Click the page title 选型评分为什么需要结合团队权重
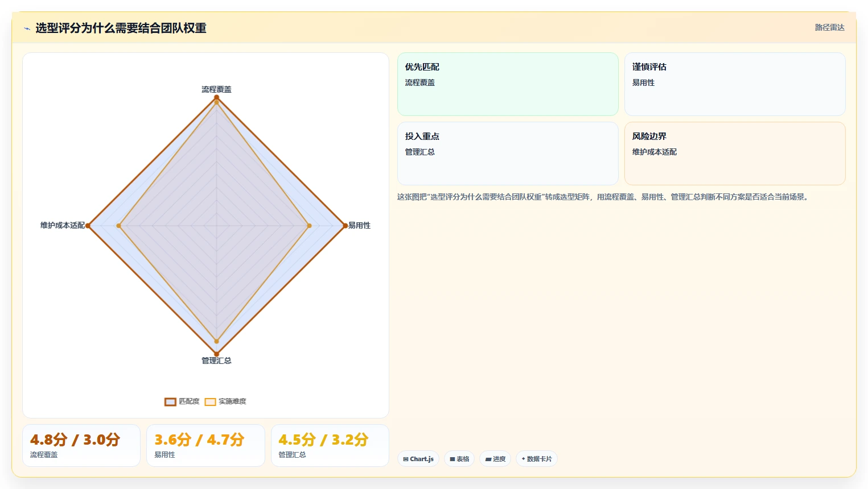 tap(121, 28)
